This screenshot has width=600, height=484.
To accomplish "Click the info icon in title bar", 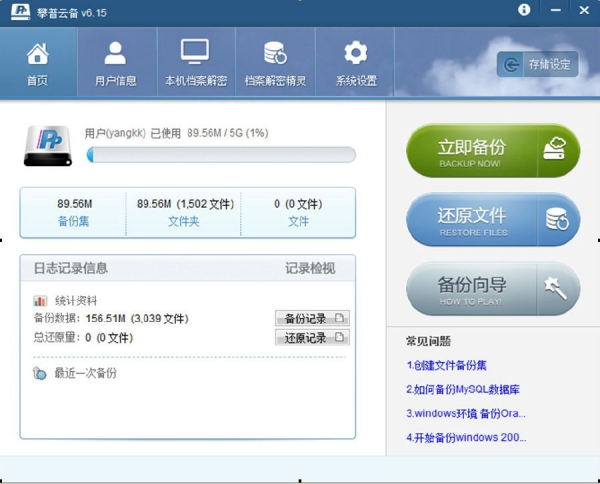I will tap(524, 10).
